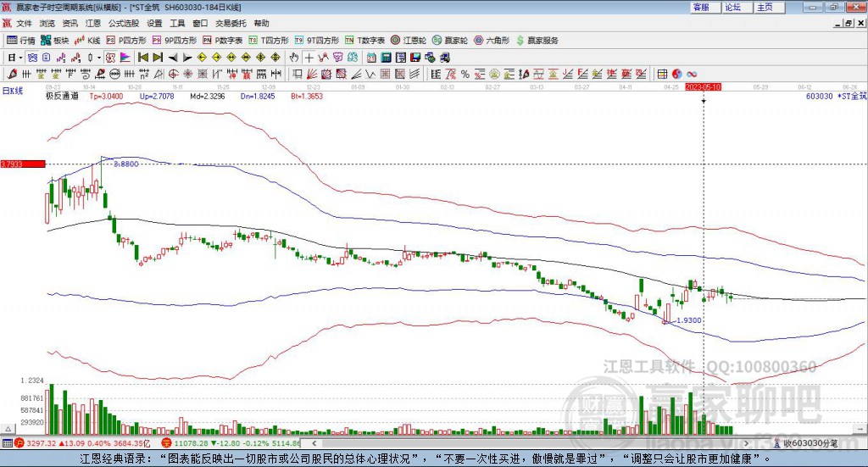The width and height of the screenshot is (868, 467).
Task: Click the 603030 *ST全筑 stock label
Action: pos(837,97)
